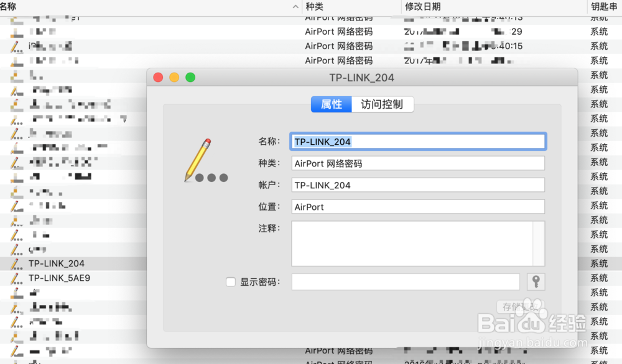The image size is (622, 364).
Task: Switch to the 访问控制 tab
Action: [x=383, y=104]
